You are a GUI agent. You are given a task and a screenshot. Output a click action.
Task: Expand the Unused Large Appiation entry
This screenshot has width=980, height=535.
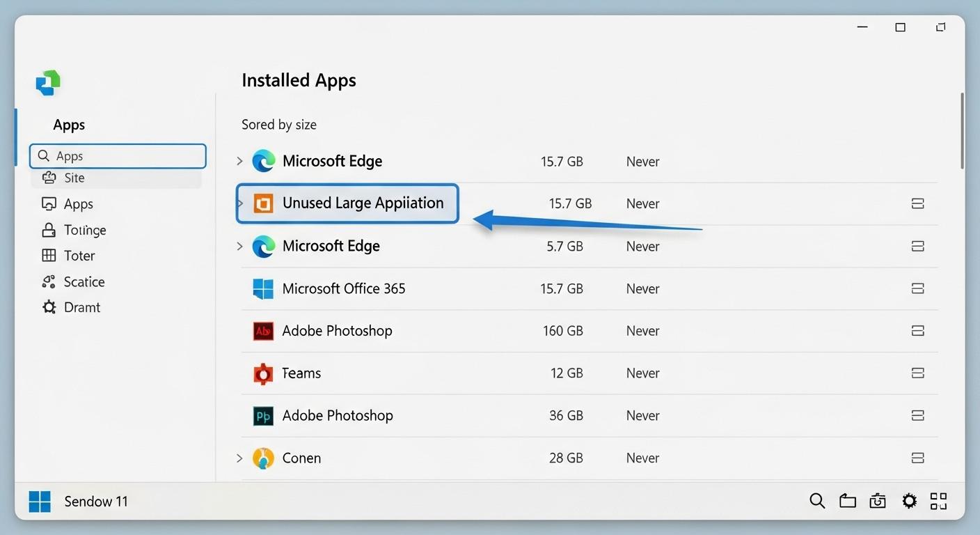pyautogui.click(x=239, y=203)
